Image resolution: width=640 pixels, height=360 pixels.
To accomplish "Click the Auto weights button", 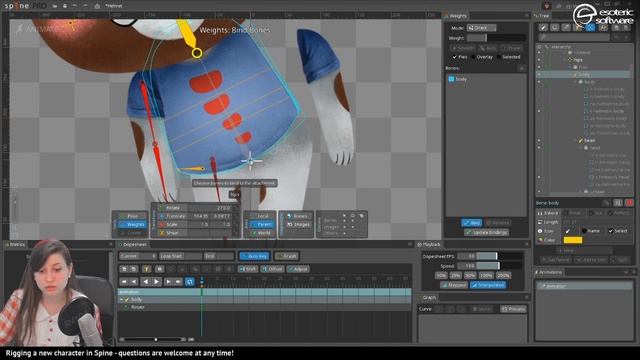I will [488, 48].
